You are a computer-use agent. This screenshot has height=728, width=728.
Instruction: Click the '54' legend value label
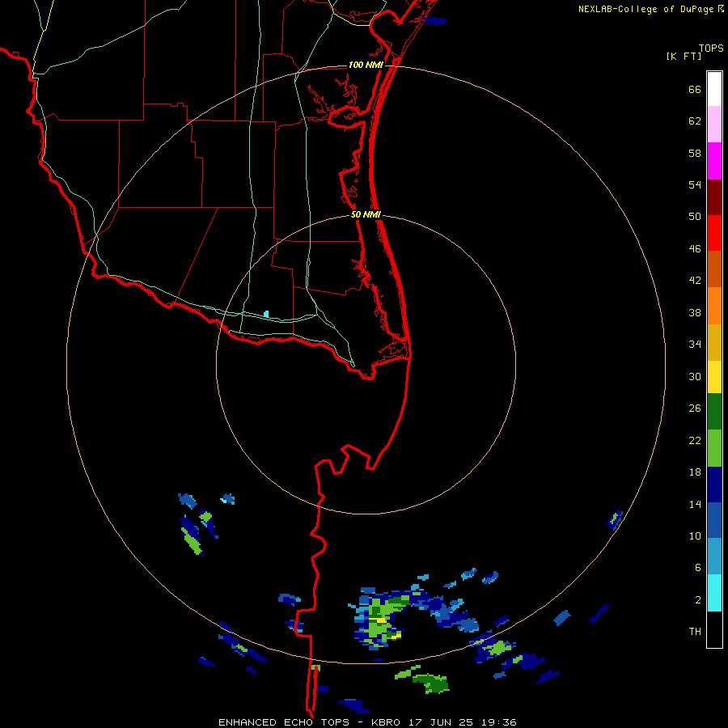(x=695, y=184)
